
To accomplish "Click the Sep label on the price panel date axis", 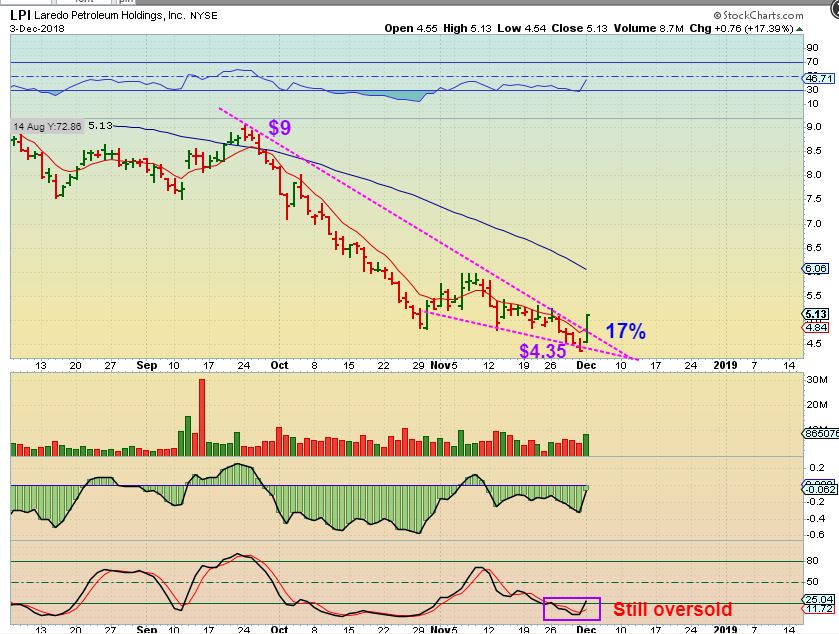I will pyautogui.click(x=147, y=365).
